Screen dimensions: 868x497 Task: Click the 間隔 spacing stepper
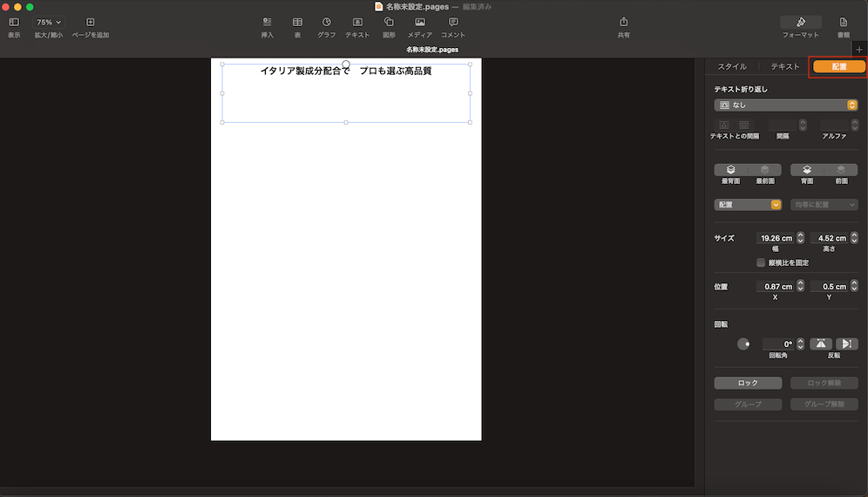(x=803, y=125)
